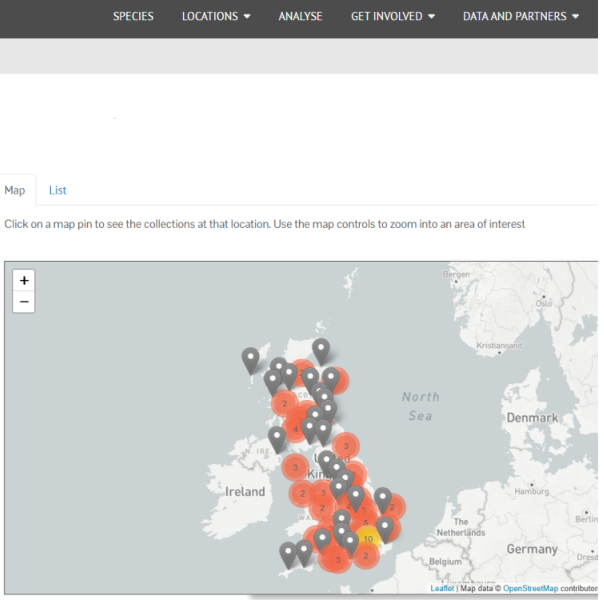Select the northernmost gray pin in Scotland
Viewport: 604px width, 600px height.
(321, 348)
